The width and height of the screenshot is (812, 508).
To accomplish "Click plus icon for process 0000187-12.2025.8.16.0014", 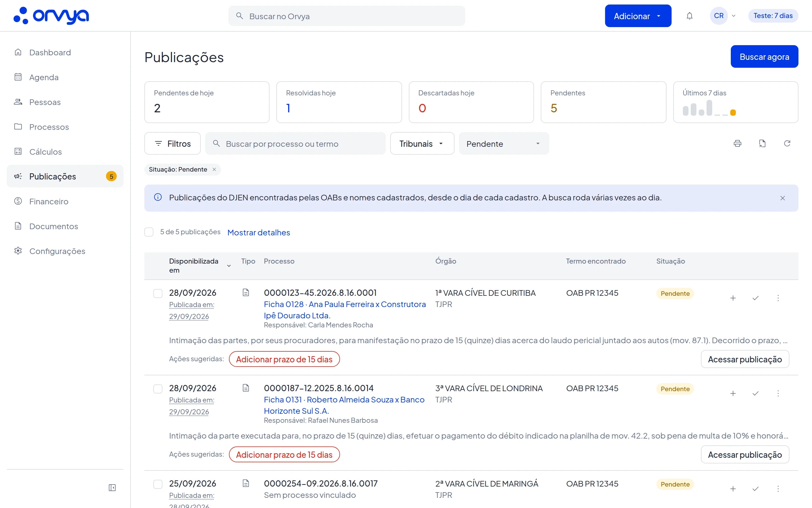I will [x=733, y=393].
